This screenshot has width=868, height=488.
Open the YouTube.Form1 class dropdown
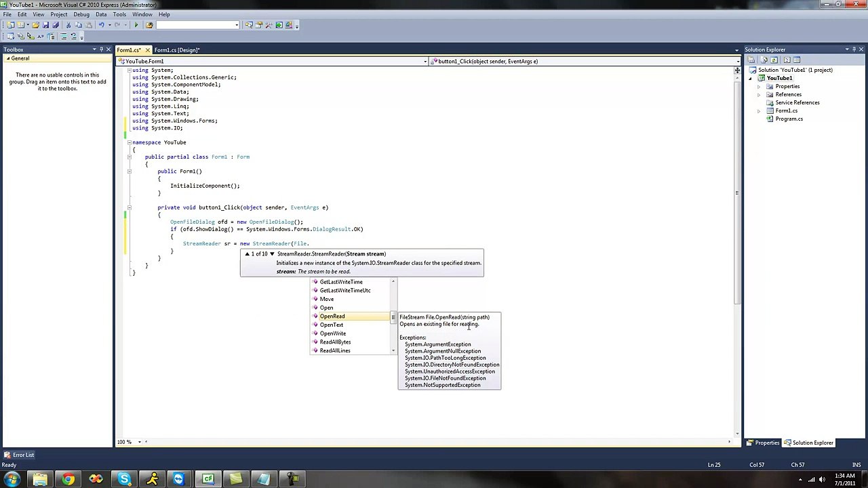click(425, 62)
